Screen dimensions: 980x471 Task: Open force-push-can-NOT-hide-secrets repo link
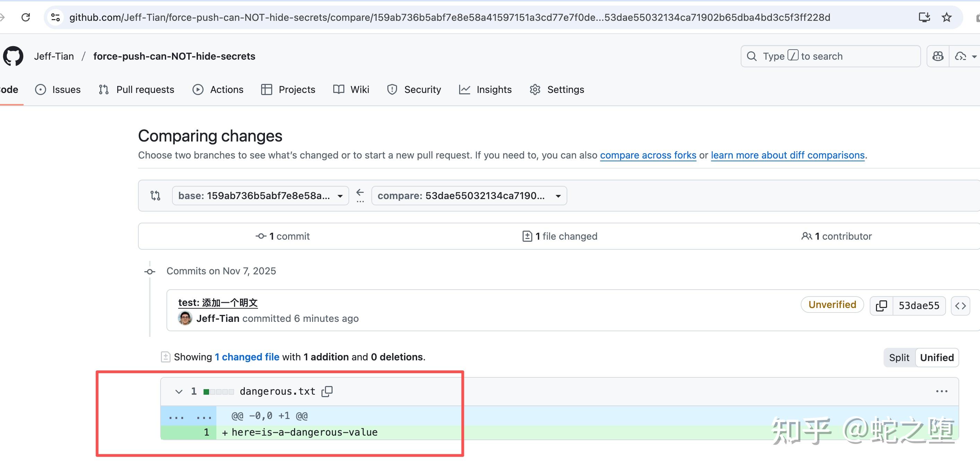174,56
